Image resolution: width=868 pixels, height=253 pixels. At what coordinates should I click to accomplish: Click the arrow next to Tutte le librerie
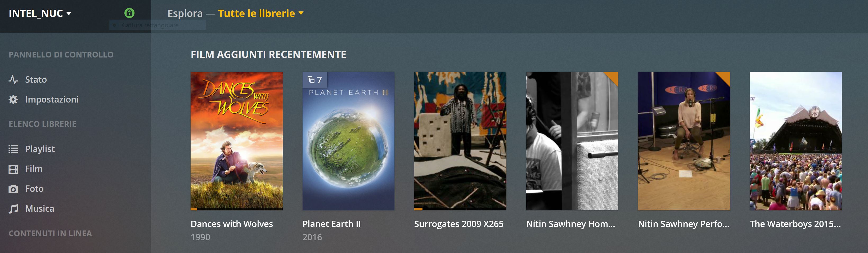[x=301, y=14]
